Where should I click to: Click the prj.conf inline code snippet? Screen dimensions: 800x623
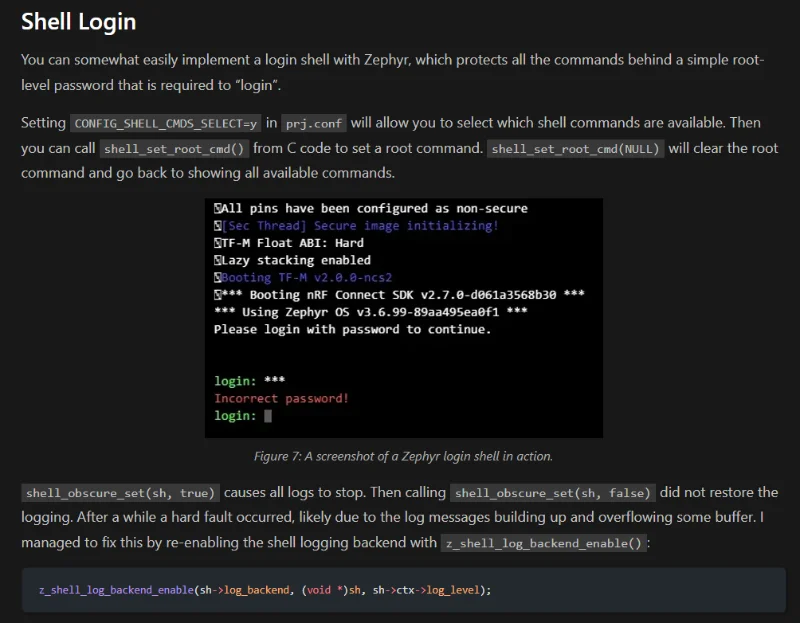313,123
